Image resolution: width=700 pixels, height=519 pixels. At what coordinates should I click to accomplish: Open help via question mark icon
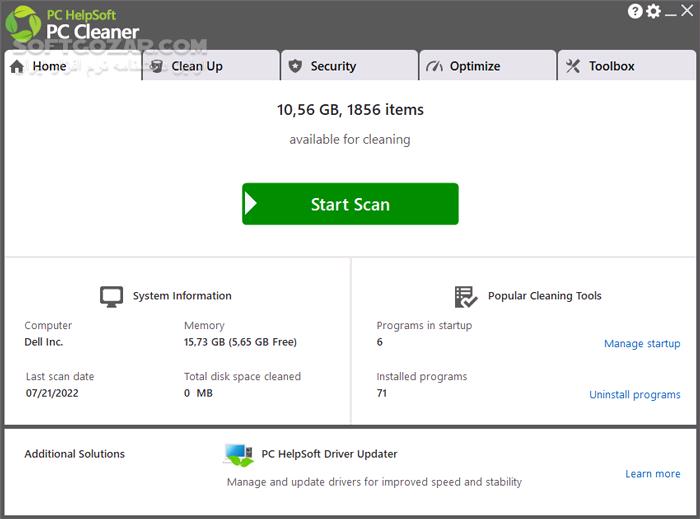(x=634, y=11)
